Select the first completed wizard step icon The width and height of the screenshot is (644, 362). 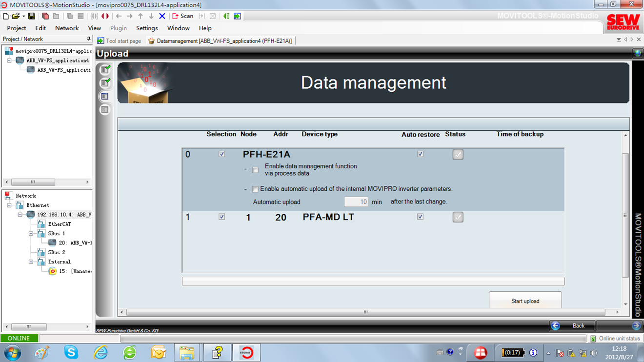pos(104,70)
